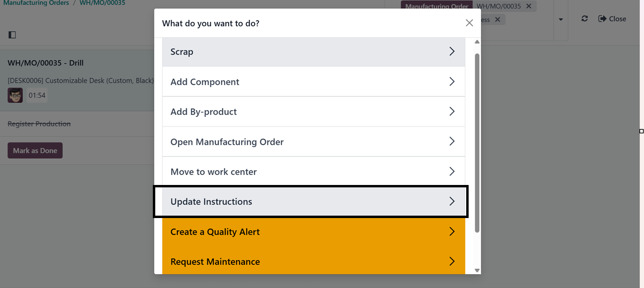Click the up arrow of the dialog scrollbar

477,42
